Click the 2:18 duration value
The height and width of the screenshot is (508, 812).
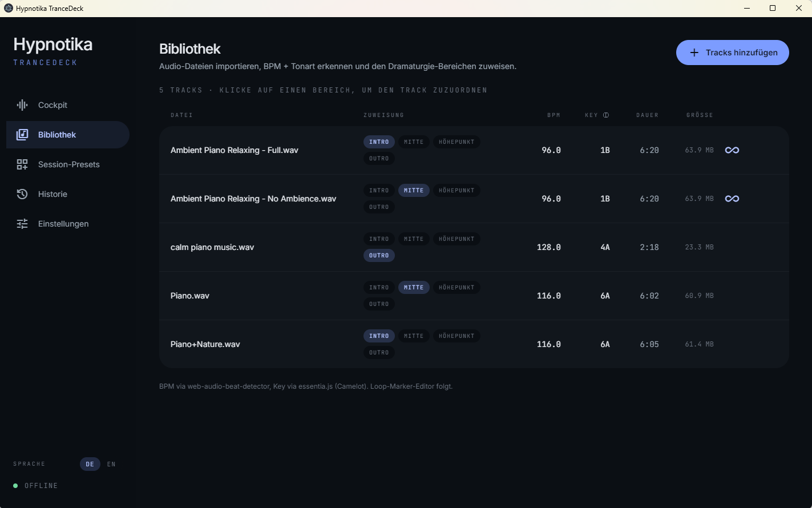[649, 247]
